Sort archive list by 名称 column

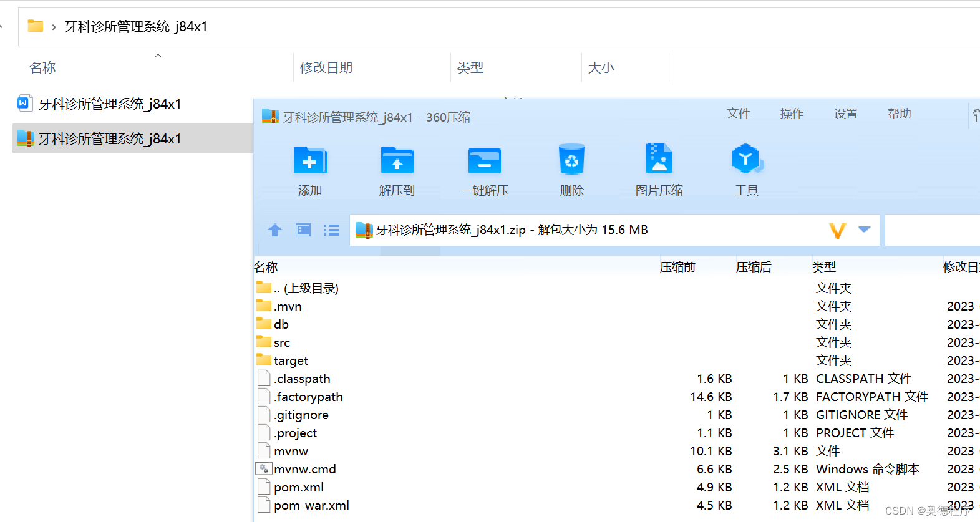[x=266, y=267]
